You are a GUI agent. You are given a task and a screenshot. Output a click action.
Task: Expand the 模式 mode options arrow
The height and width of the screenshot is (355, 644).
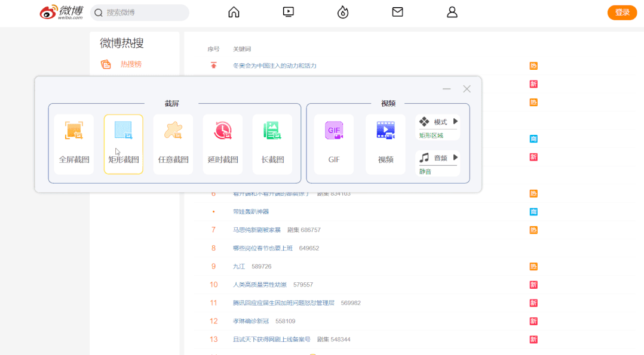tap(455, 122)
